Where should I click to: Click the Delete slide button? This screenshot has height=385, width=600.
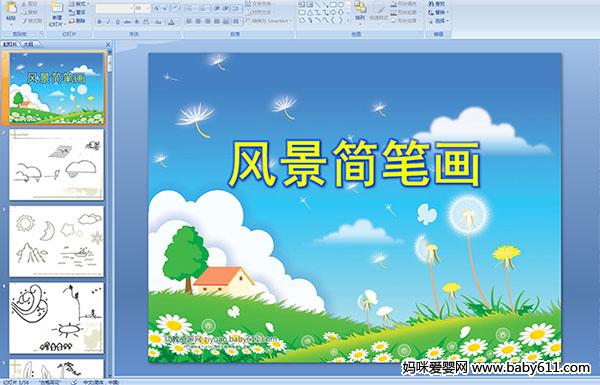click(x=77, y=21)
